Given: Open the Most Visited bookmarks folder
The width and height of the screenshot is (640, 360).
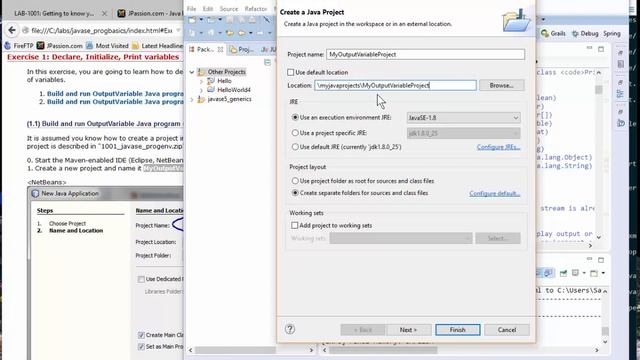Looking at the screenshot, I should point(107,45).
